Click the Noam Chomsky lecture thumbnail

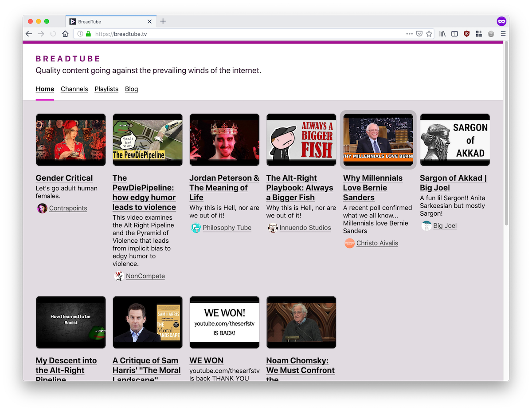pyautogui.click(x=301, y=323)
